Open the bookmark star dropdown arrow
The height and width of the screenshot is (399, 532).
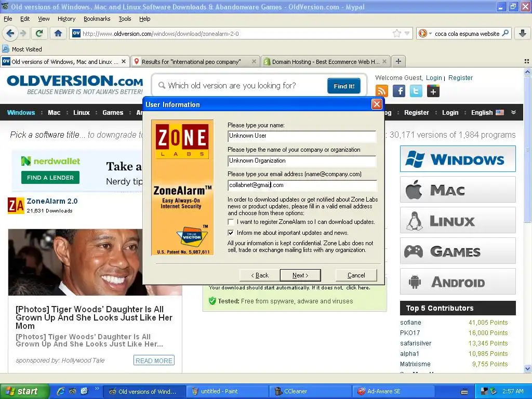click(x=407, y=33)
